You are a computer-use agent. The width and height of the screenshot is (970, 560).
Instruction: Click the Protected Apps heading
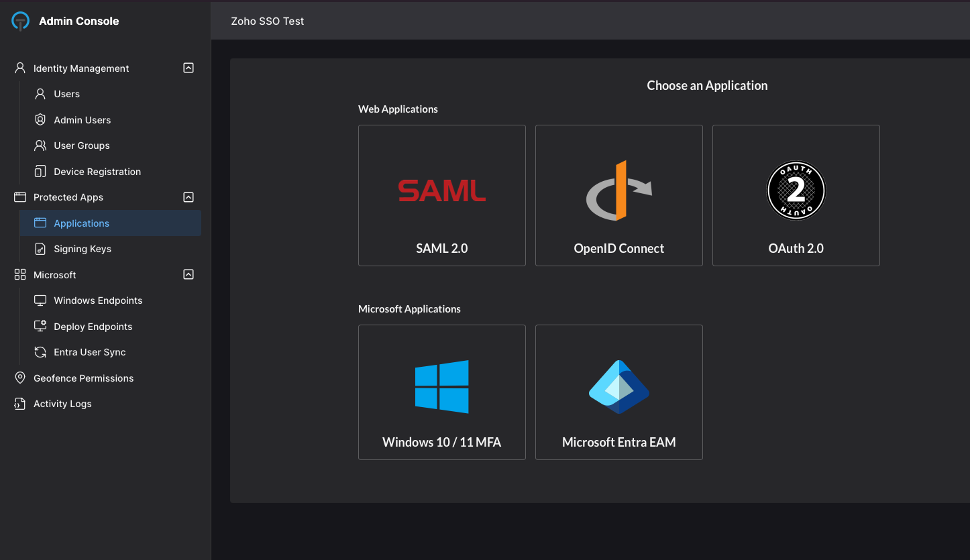tap(68, 197)
